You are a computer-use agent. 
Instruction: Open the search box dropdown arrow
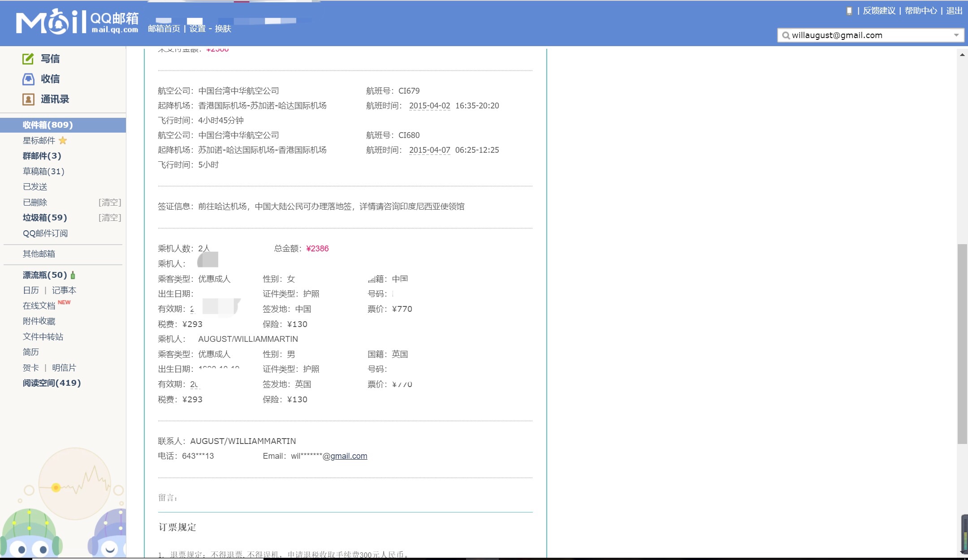(956, 35)
